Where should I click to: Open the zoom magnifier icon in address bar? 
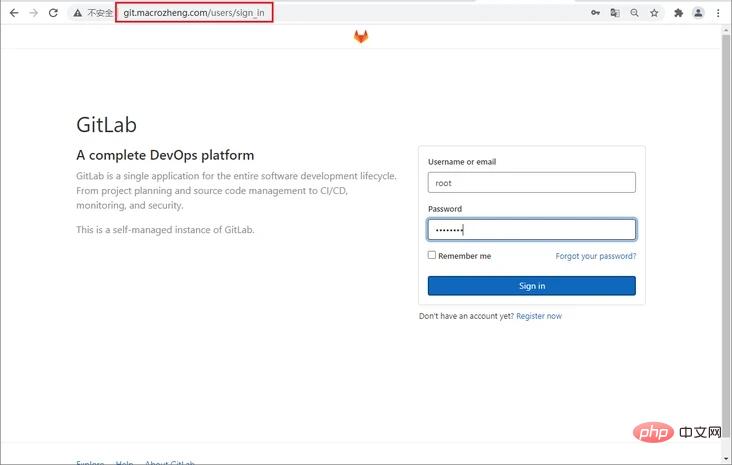(x=634, y=13)
